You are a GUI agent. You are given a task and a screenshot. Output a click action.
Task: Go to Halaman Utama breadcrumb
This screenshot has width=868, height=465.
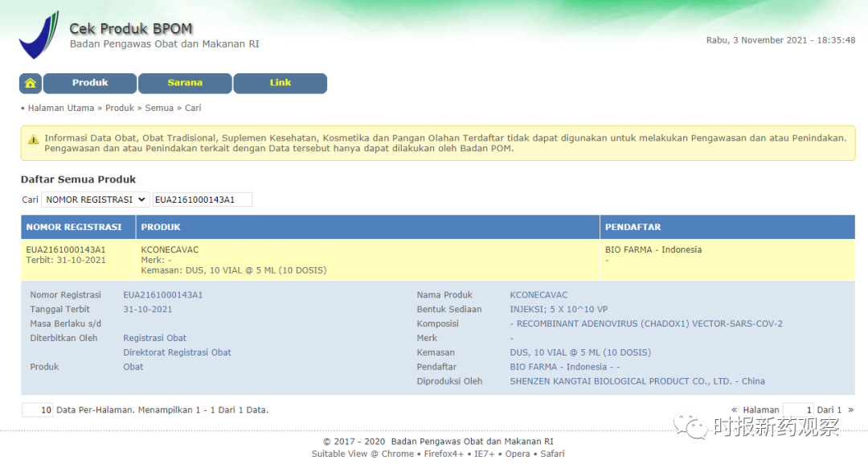61,108
